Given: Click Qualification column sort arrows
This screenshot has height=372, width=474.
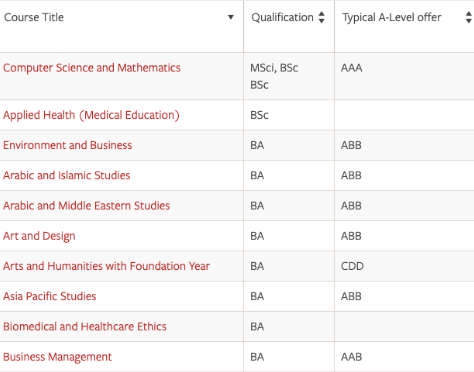Looking at the screenshot, I should (x=321, y=17).
